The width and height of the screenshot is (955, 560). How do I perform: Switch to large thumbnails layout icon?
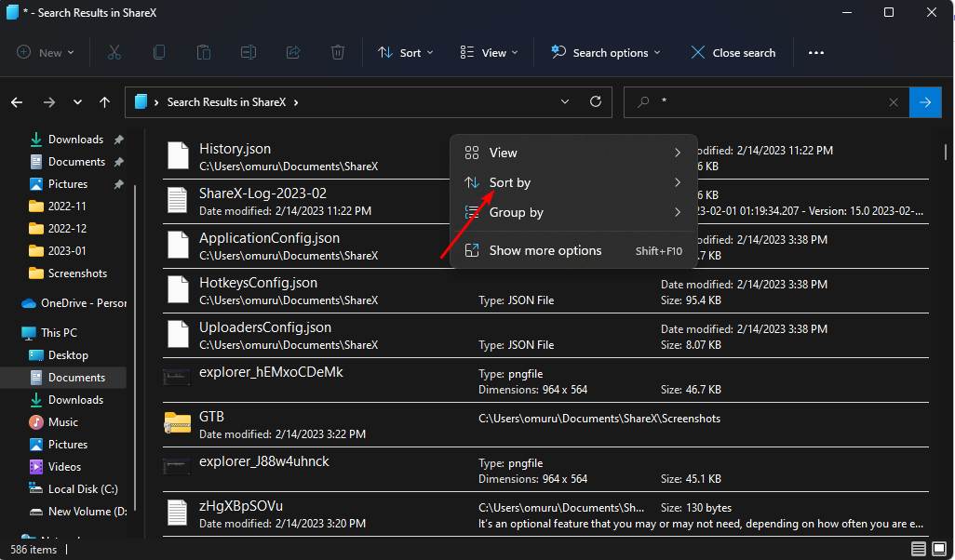(939, 549)
